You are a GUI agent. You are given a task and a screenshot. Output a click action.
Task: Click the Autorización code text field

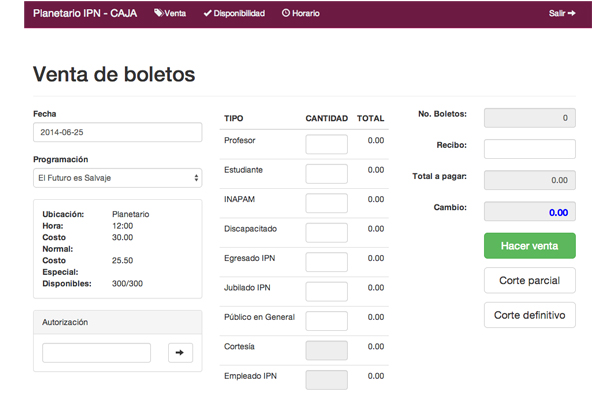point(96,353)
